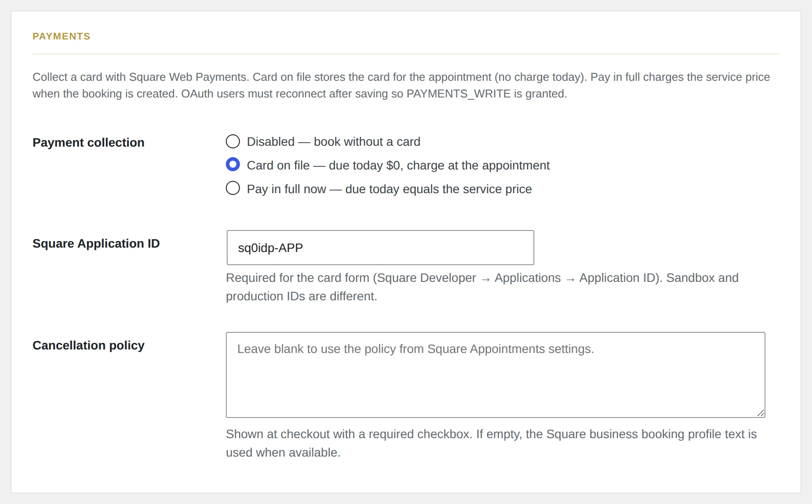Click the 'Collect a card with Square Web Payments' description

[x=401, y=85]
